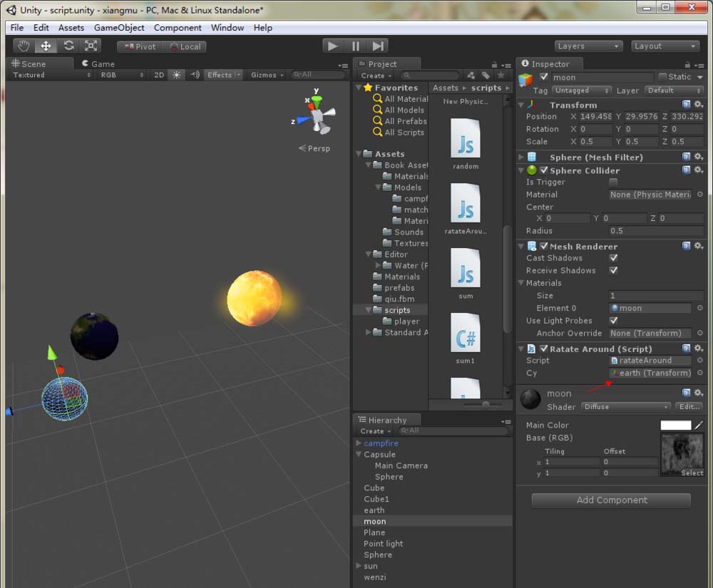Uncheck Cast Shadows

click(613, 257)
